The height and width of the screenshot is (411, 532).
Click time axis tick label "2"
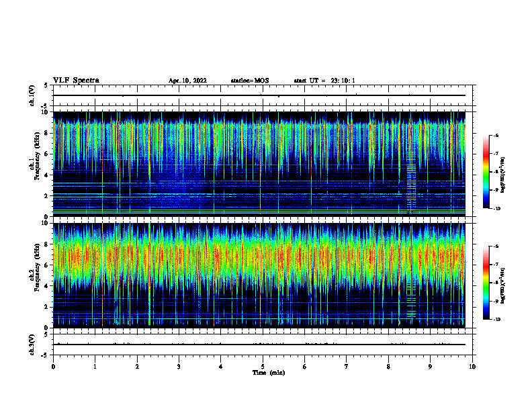point(137,367)
